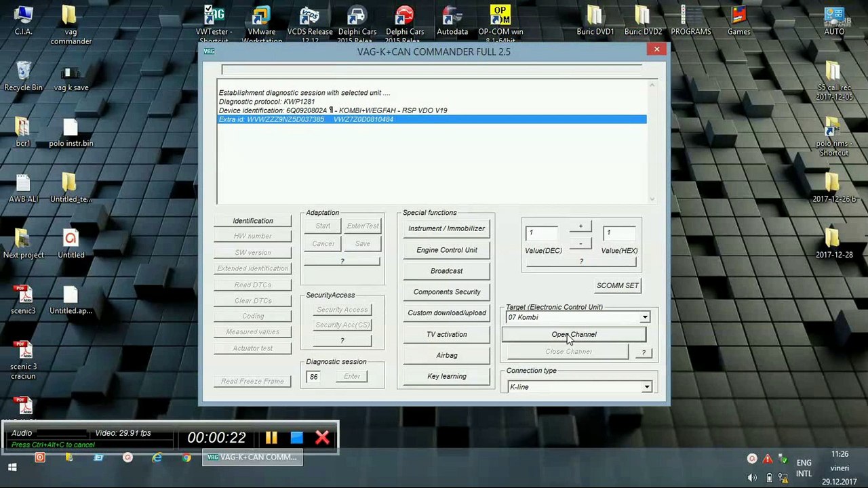This screenshot has height=488, width=868.
Task: Cancel the recording with the red X
Action: pos(322,438)
